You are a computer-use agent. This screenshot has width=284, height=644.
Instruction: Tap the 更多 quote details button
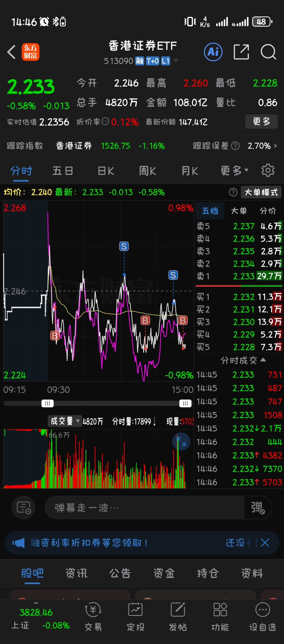[x=261, y=122]
